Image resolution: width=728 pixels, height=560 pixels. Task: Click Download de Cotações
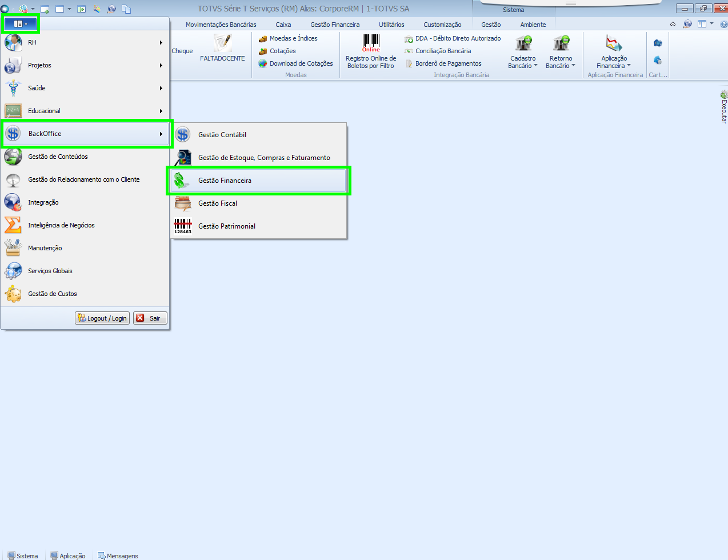coord(296,63)
